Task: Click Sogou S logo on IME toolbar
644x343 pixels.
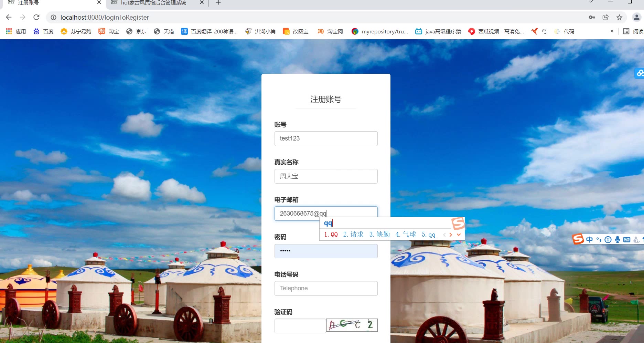Action: [578, 239]
